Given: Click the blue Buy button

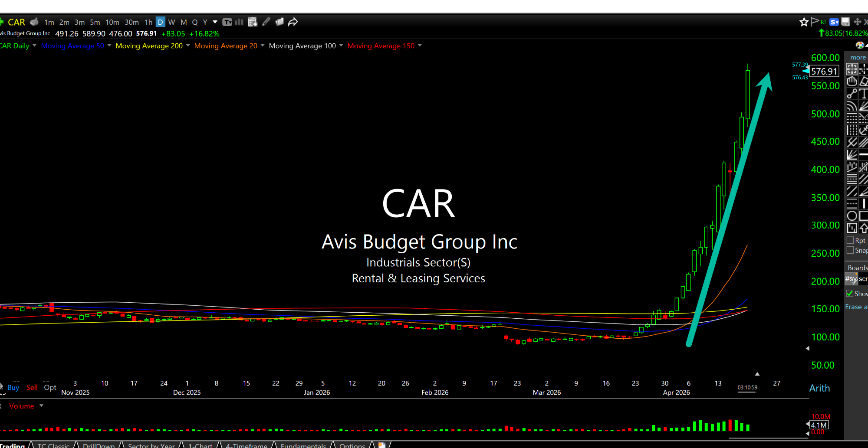Looking at the screenshot, I should click(13, 387).
